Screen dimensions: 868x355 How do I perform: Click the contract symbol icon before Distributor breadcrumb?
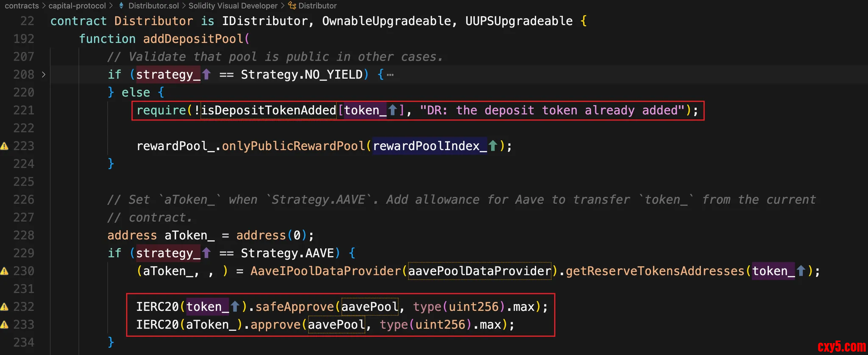pos(292,6)
